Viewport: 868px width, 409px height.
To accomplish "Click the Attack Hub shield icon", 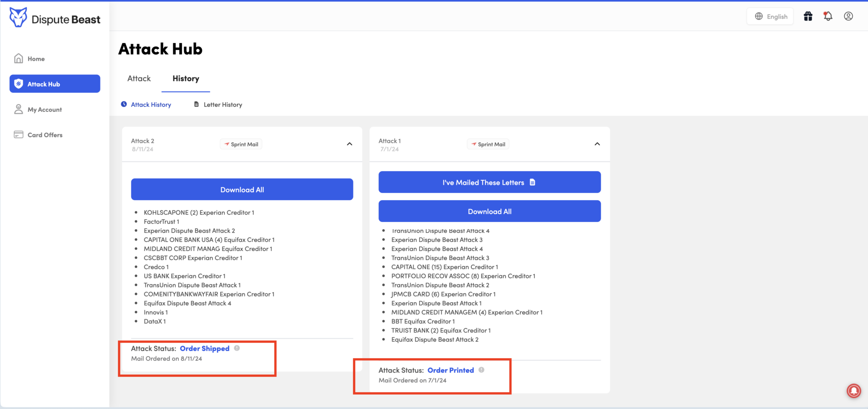I will [x=19, y=83].
